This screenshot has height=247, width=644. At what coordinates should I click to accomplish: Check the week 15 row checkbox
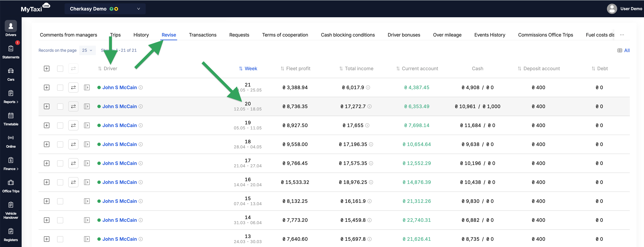tap(60, 201)
